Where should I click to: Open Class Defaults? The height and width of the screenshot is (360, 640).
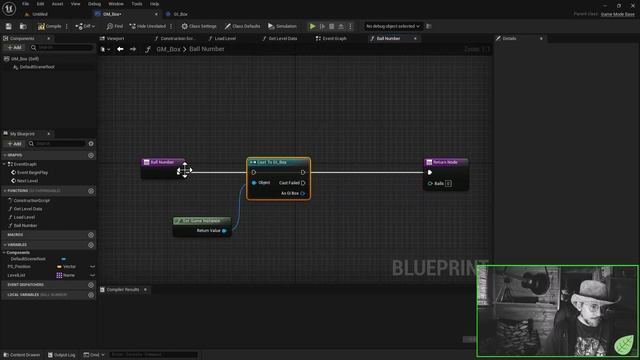coord(242,26)
